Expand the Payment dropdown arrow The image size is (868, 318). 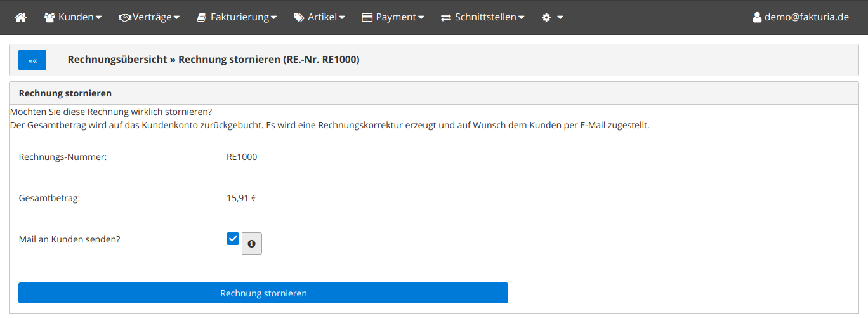(421, 18)
